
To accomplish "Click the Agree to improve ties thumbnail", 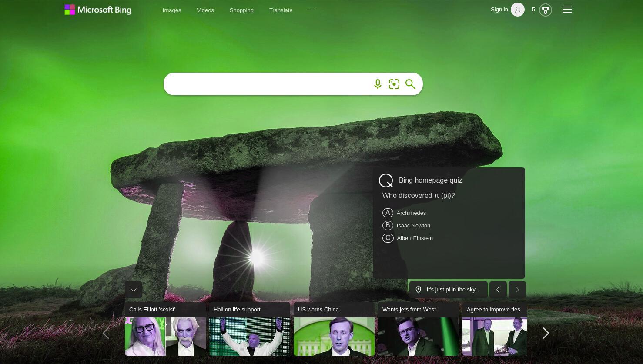I will [x=495, y=337].
